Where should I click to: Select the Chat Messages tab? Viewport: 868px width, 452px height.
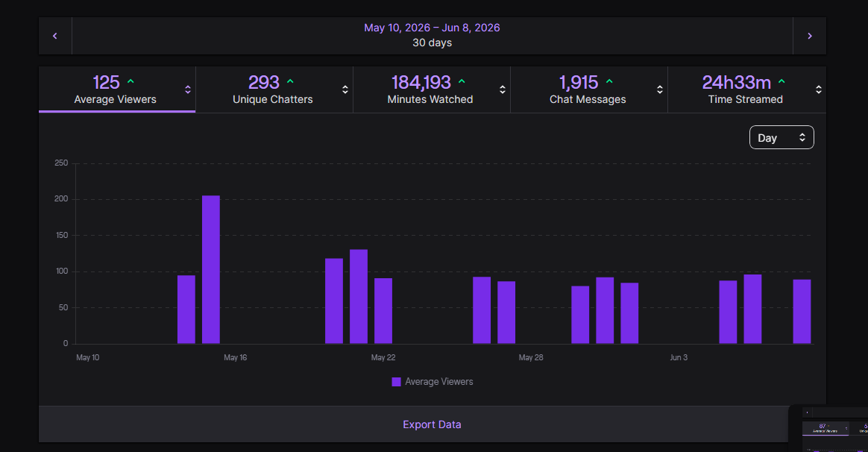588,90
